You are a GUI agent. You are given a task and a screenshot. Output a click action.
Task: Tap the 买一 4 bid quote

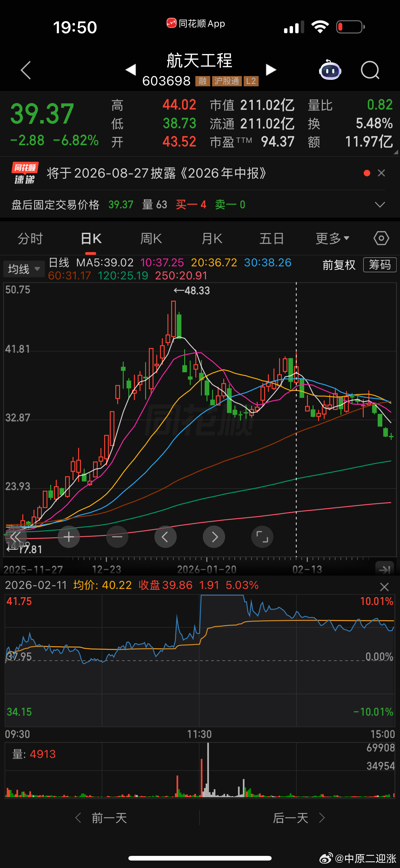pos(191,205)
